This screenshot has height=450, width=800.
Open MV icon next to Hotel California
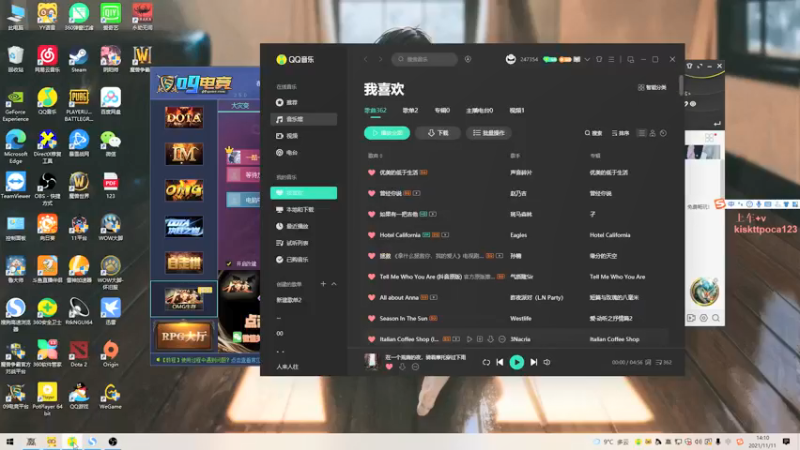click(x=445, y=235)
